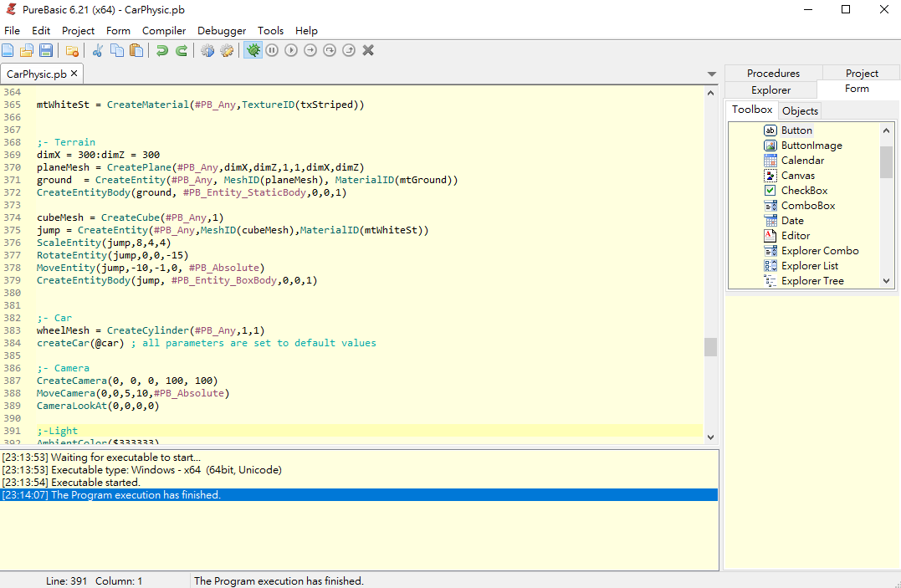This screenshot has height=588, width=901.
Task: Click 'Line: 391 Column: 1' status field
Action: pos(95,581)
